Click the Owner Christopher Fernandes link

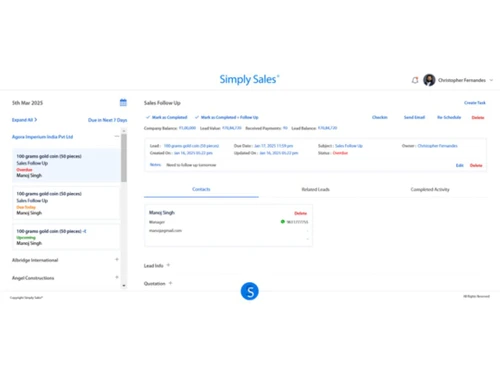click(437, 146)
